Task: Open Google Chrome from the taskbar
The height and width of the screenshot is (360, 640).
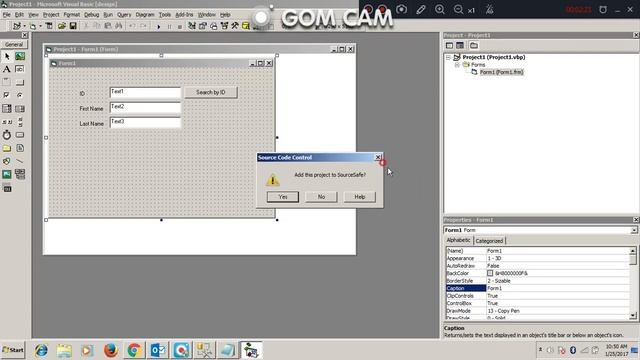Action: pyautogui.click(x=134, y=350)
